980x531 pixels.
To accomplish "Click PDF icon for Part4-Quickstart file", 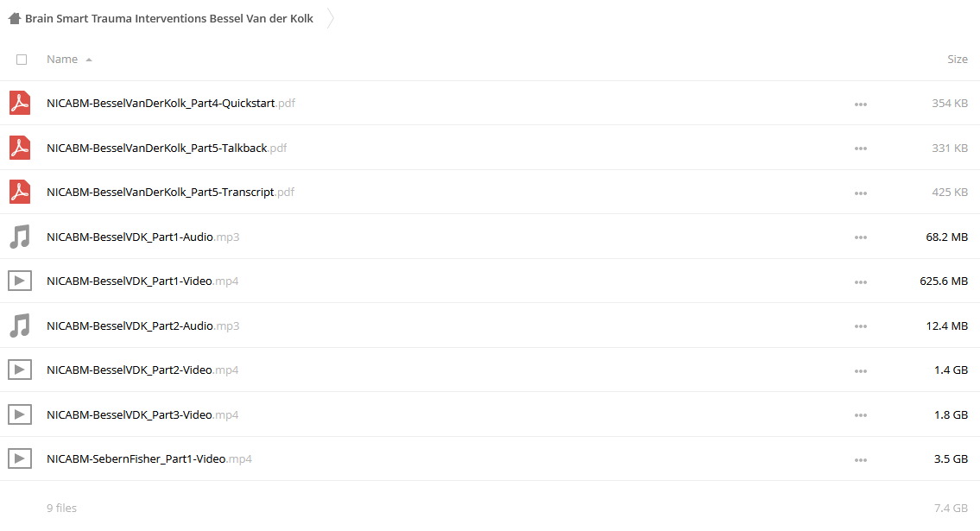I will coord(20,103).
